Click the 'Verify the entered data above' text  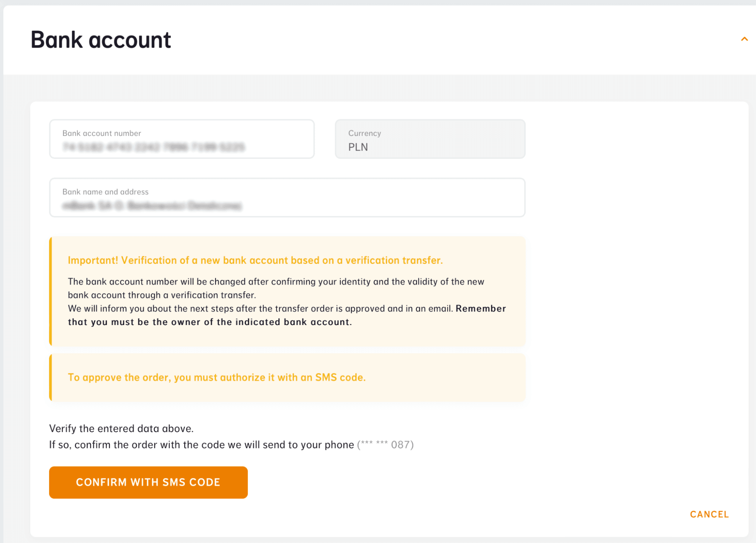[121, 428]
